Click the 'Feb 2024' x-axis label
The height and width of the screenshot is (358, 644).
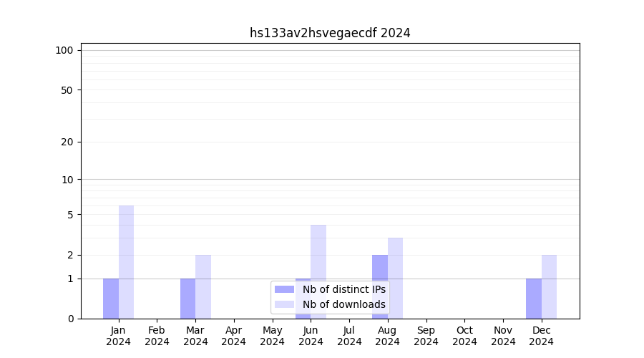157,336
